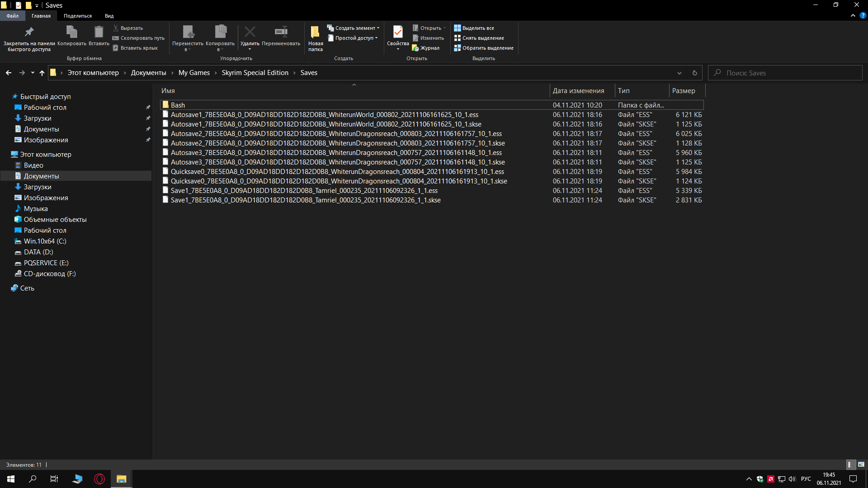Click the Rename icon in the ribbon
The width and height of the screenshot is (868, 488).
[281, 32]
